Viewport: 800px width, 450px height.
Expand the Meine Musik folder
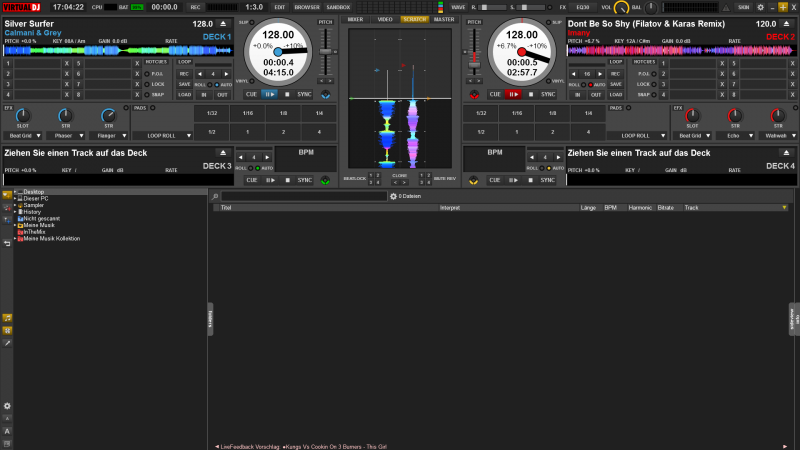(15, 225)
